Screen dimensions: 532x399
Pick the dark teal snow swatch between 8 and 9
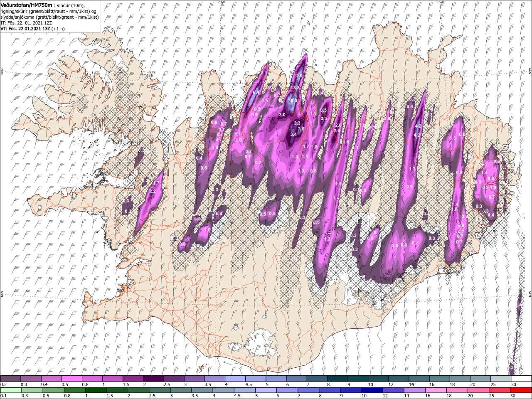337,378
